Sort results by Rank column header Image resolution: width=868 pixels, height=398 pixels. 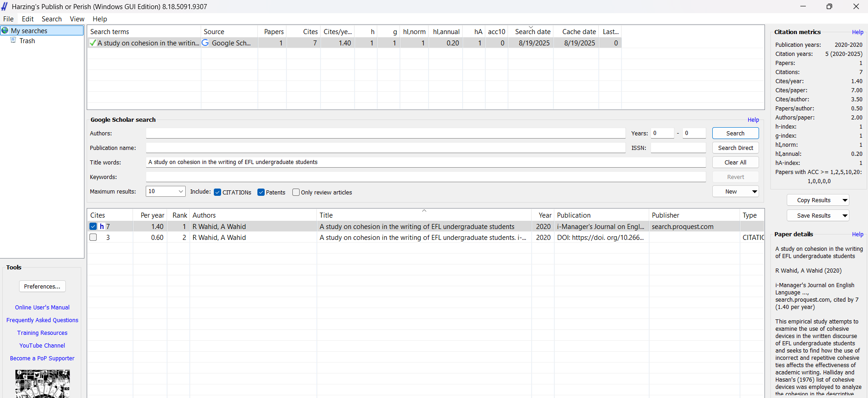point(178,215)
